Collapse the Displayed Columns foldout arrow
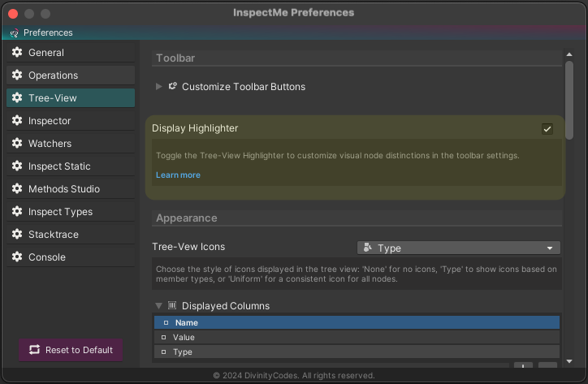 pyautogui.click(x=159, y=305)
